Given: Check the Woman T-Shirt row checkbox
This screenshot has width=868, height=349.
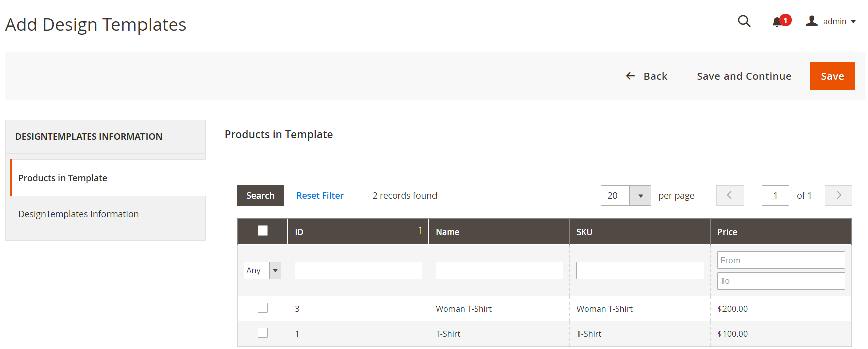Looking at the screenshot, I should point(262,308).
